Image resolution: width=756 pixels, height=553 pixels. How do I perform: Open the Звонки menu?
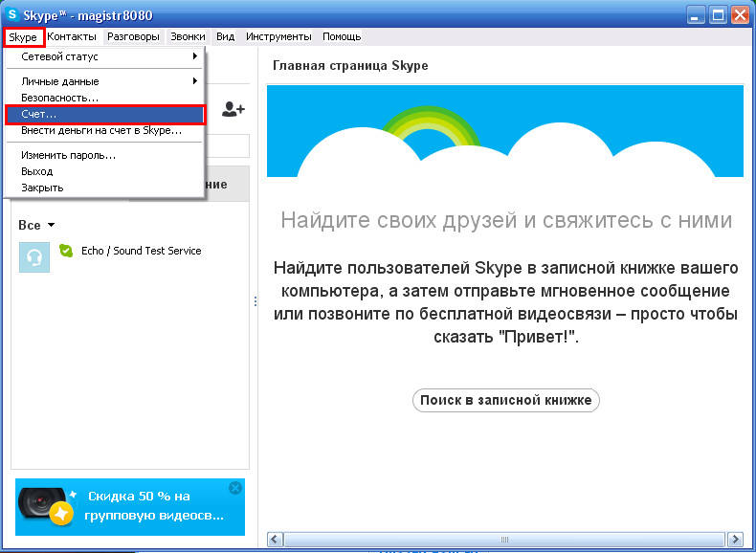pos(188,36)
